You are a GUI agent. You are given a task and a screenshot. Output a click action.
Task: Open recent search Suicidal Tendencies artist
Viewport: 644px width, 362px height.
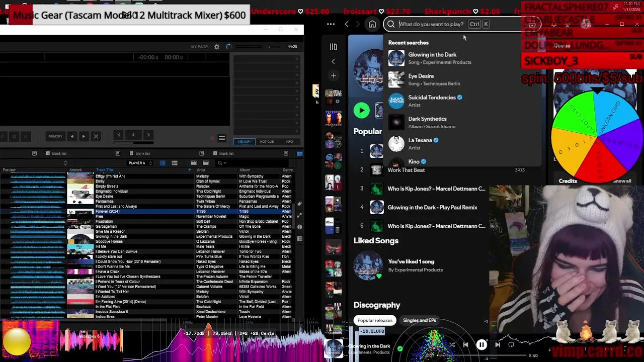click(461, 101)
